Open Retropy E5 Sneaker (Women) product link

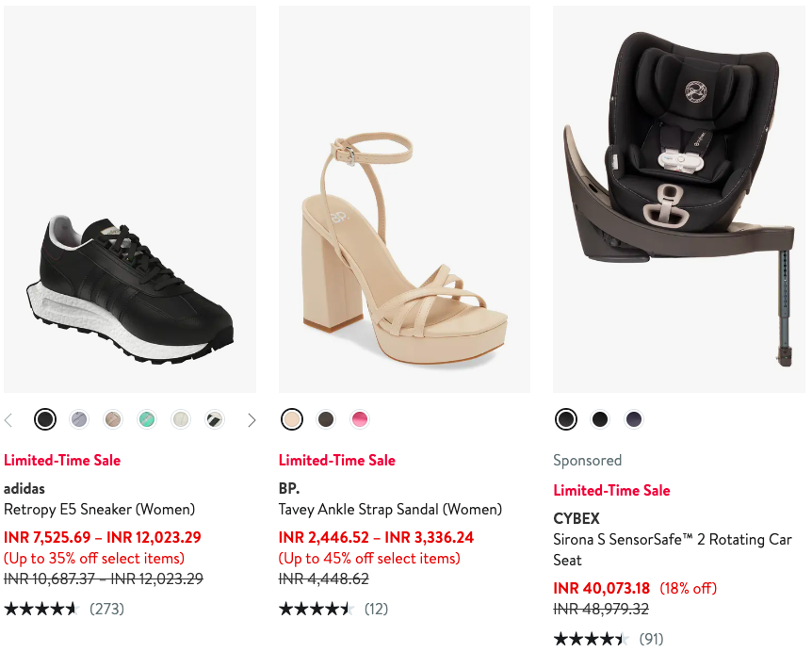point(100,510)
